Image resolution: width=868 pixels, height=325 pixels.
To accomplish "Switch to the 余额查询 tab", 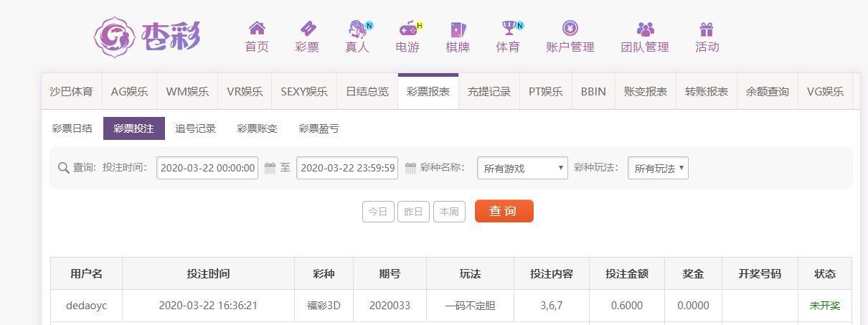I will 768,92.
